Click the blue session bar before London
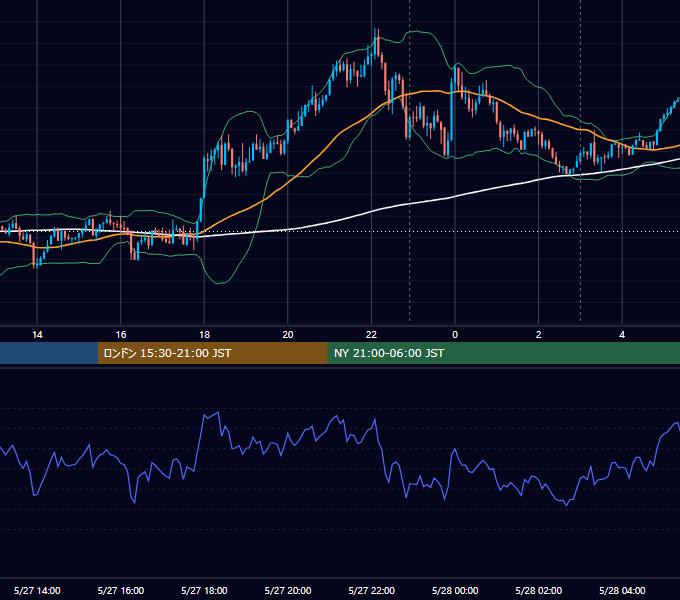Screen dimensions: 680x600 coord(49,353)
